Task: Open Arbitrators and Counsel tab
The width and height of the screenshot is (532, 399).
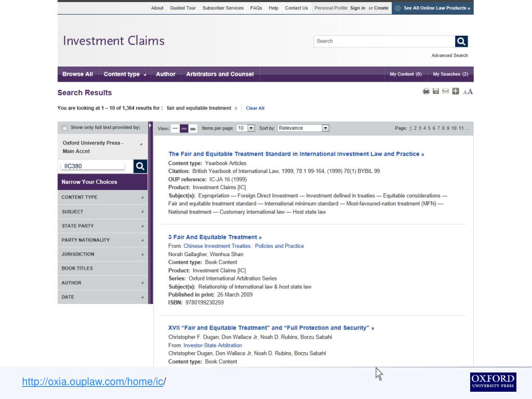Action: pyautogui.click(x=220, y=74)
